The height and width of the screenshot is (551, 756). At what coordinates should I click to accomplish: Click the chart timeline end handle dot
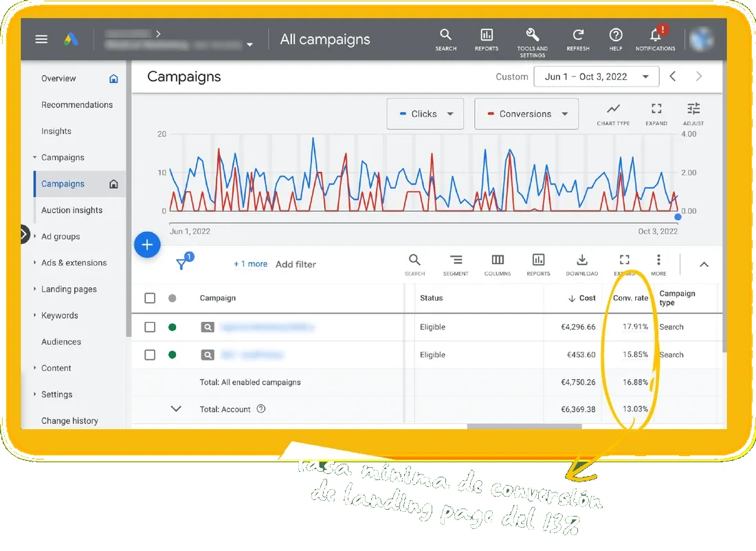coord(678,217)
